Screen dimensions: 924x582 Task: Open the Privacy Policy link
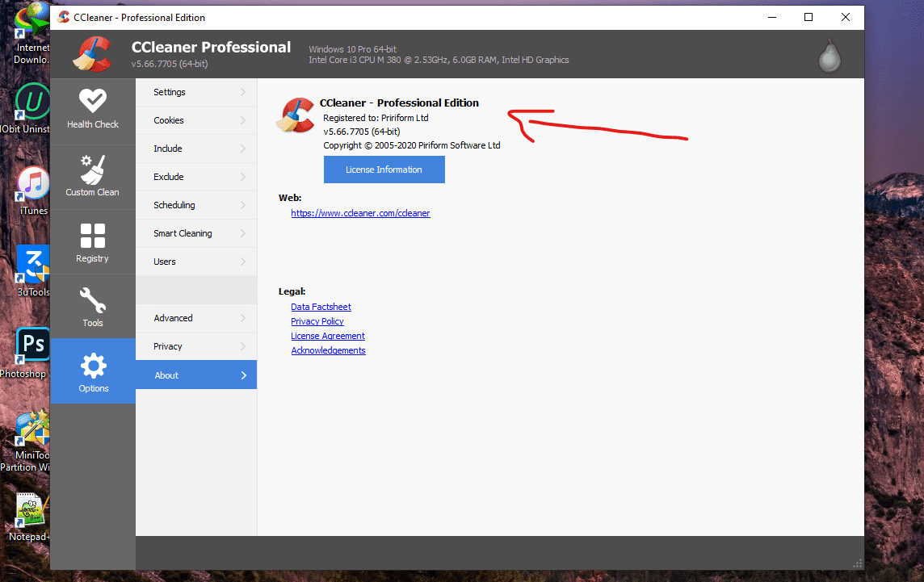pos(317,321)
